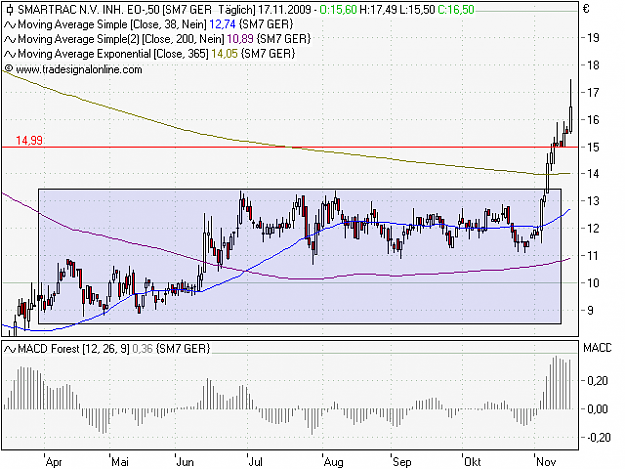The width and height of the screenshot is (625, 469).
Task: Click the green O:15,60 open value
Action: point(338,10)
